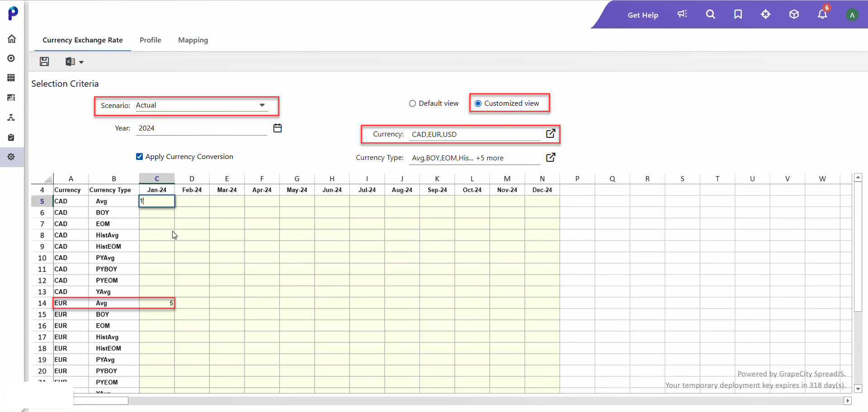This screenshot has height=412, width=868.
Task: Toggle Apply Currency Conversion checkbox
Action: (x=139, y=157)
